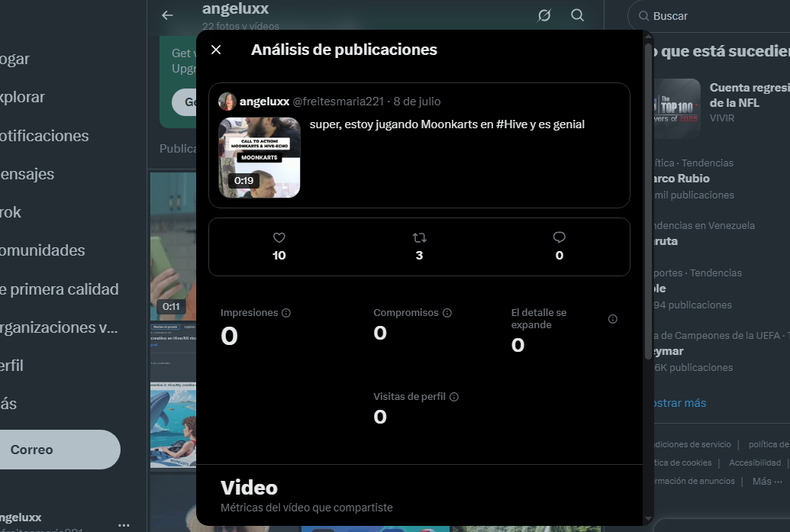Viewport: 790px width, 532px height.
Task: Open the NFL Top 100 trend thumbnail
Action: click(676, 108)
